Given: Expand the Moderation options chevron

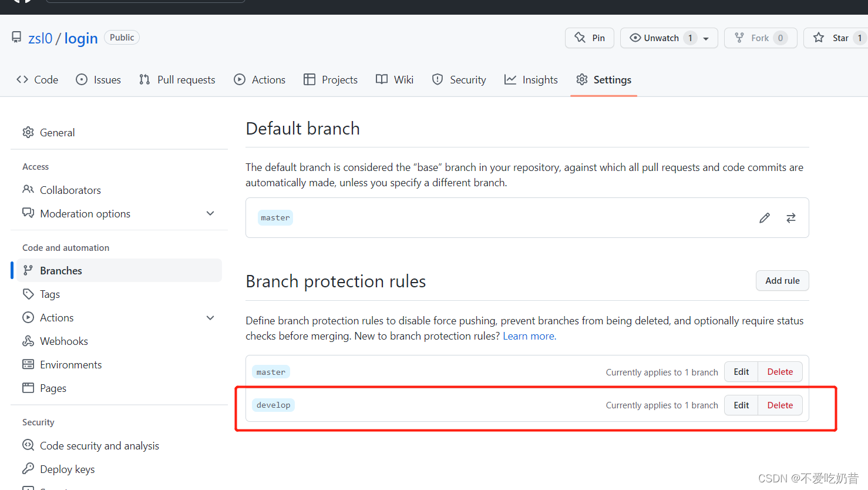Looking at the screenshot, I should tap(210, 213).
